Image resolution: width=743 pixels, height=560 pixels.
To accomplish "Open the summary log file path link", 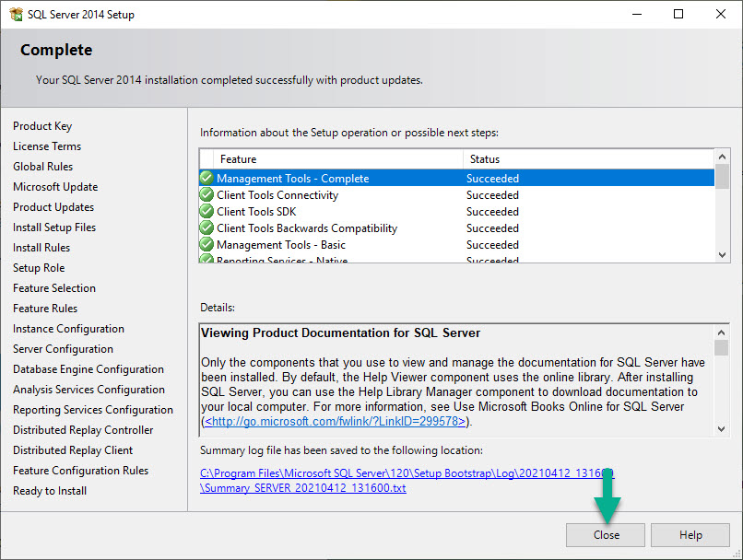I will pyautogui.click(x=407, y=473).
